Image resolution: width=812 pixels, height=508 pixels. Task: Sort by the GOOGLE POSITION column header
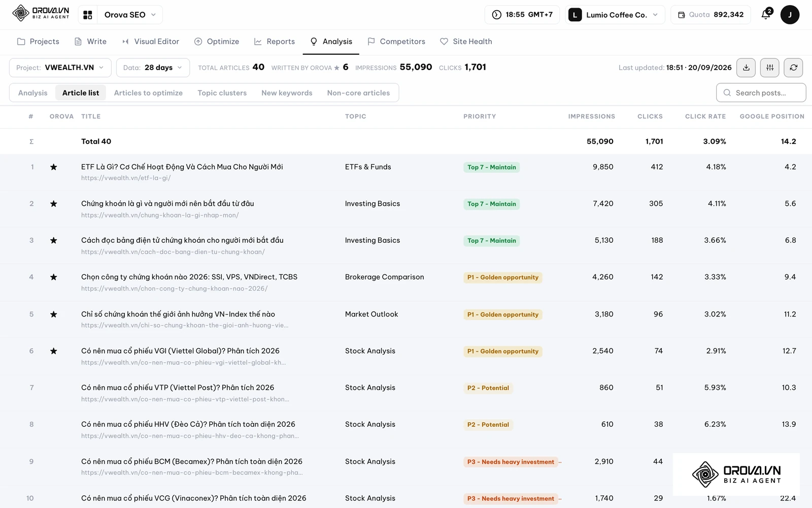pos(772,116)
